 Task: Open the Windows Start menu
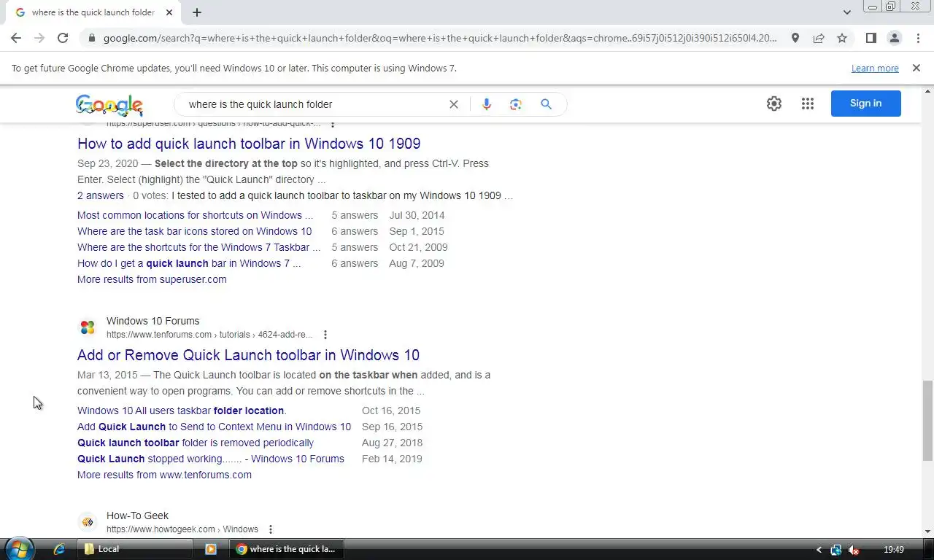tap(20, 549)
